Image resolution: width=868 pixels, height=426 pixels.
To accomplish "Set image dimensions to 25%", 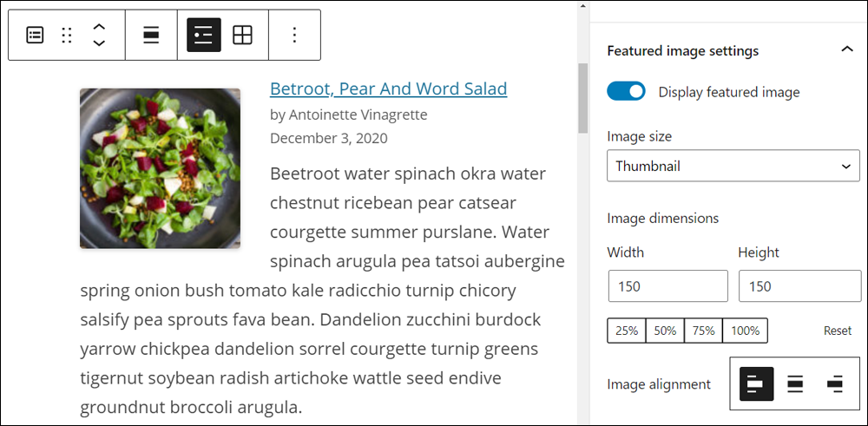I will click(x=627, y=331).
